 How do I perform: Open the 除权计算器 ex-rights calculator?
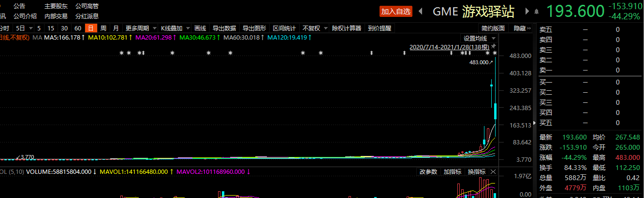click(x=347, y=28)
